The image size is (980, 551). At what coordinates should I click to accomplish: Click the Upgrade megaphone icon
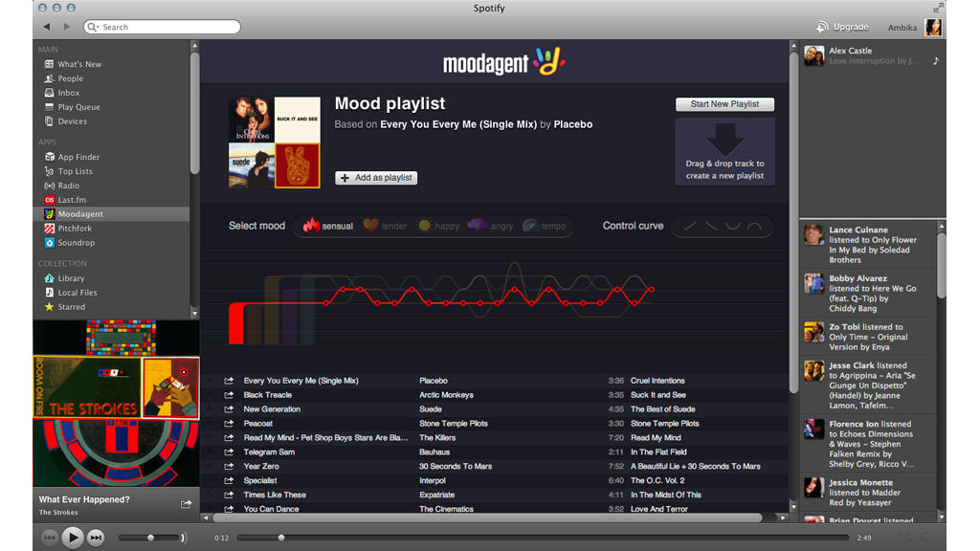[822, 27]
